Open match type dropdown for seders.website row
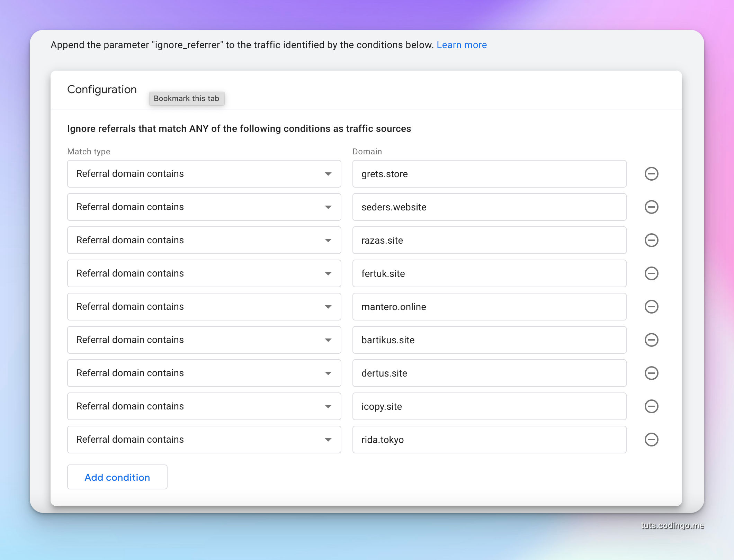Viewport: 734px width, 560px height. coord(204,207)
